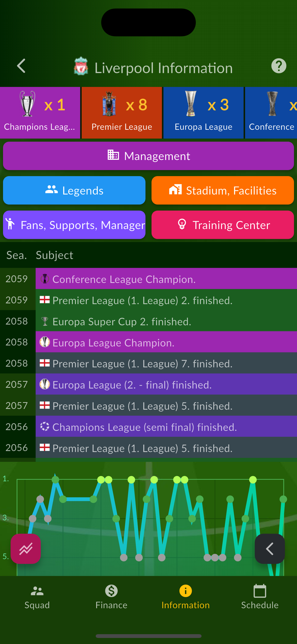
Task: Open the Management section
Action: click(148, 156)
